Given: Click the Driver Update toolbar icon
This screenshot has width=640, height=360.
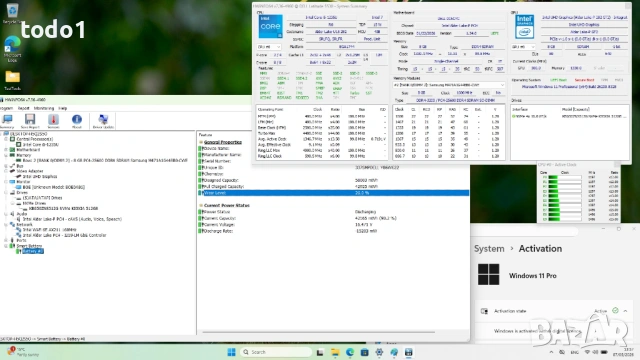Looking at the screenshot, I should 103,121.
